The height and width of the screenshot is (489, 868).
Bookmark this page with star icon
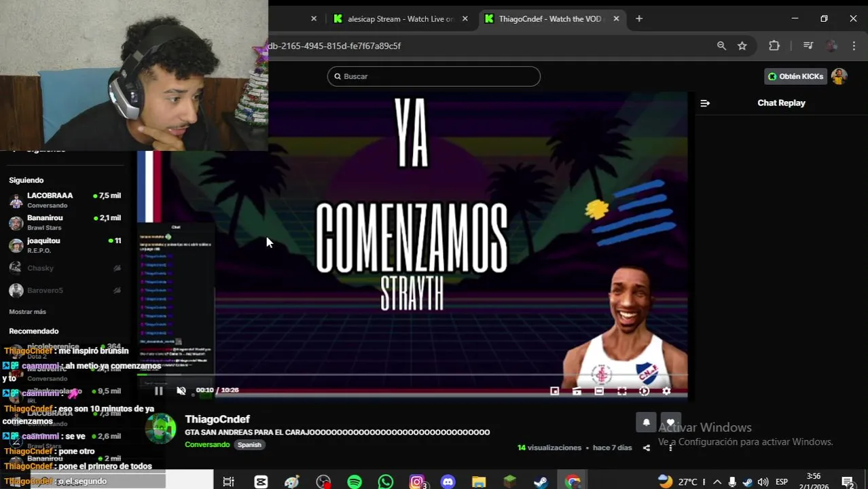[742, 46]
